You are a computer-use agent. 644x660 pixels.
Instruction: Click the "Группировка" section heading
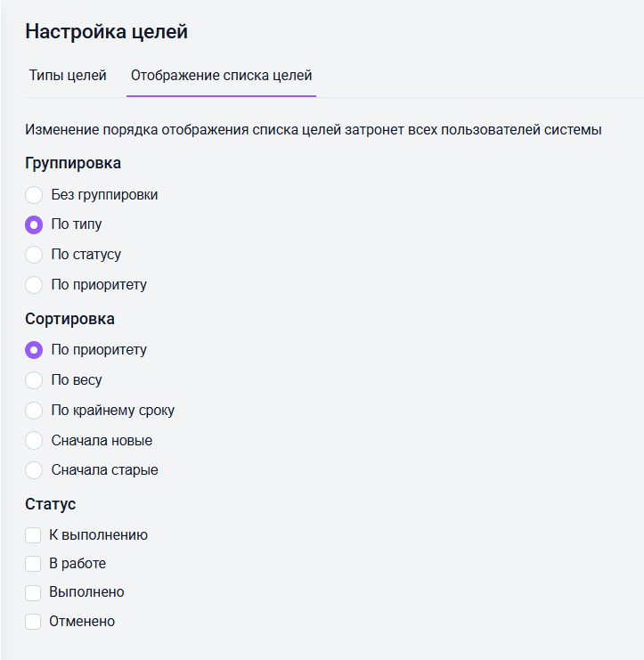(x=73, y=163)
